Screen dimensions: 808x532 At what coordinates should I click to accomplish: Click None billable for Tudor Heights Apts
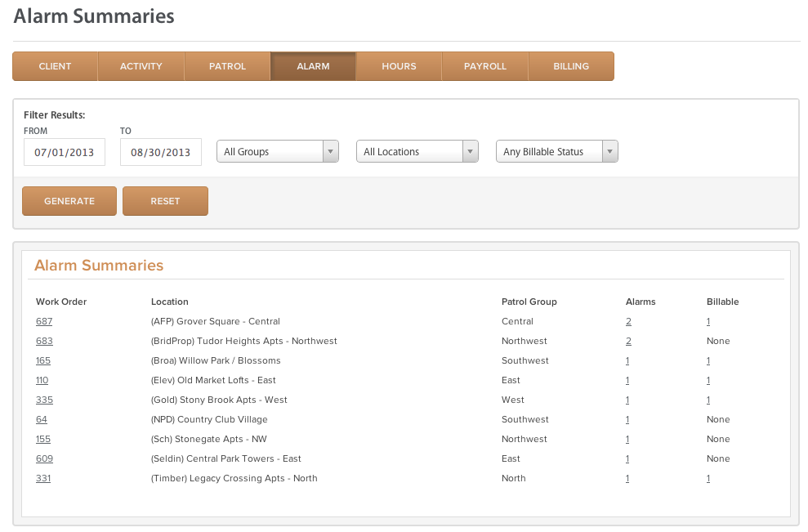718,341
